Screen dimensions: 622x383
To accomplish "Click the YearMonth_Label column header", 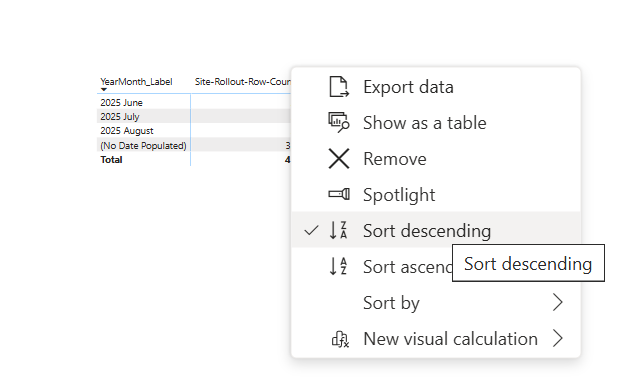I will [x=136, y=82].
